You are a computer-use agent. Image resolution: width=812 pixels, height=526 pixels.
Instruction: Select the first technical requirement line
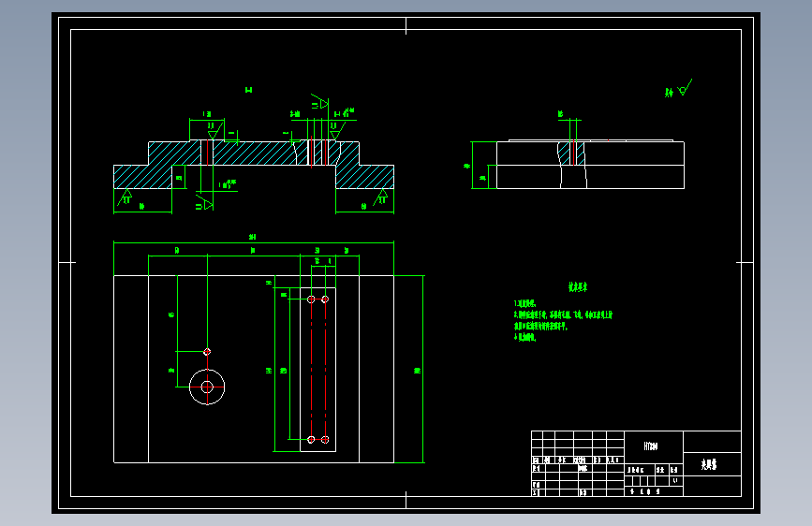[x=524, y=304]
